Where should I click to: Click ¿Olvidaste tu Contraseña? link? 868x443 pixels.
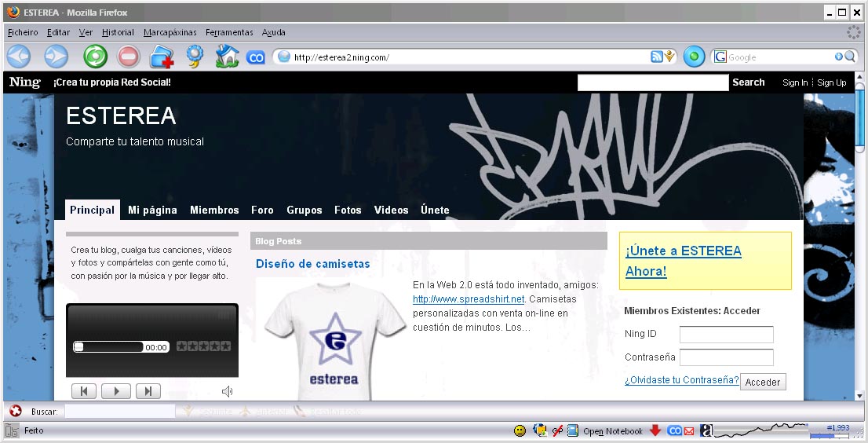(x=681, y=380)
